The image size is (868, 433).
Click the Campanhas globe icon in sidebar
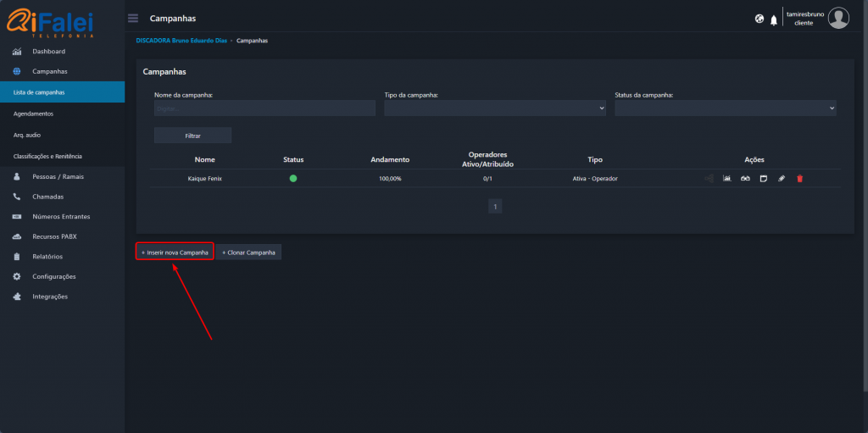[x=17, y=71]
